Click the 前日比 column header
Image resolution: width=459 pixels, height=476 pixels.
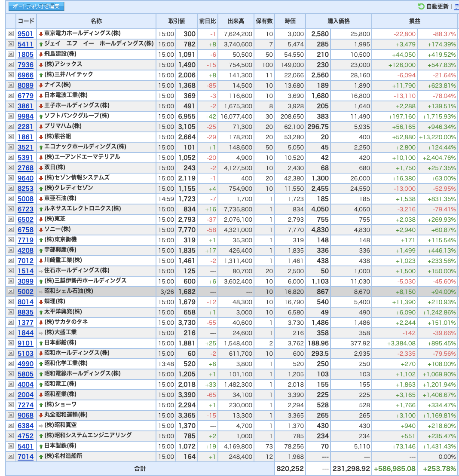208,21
